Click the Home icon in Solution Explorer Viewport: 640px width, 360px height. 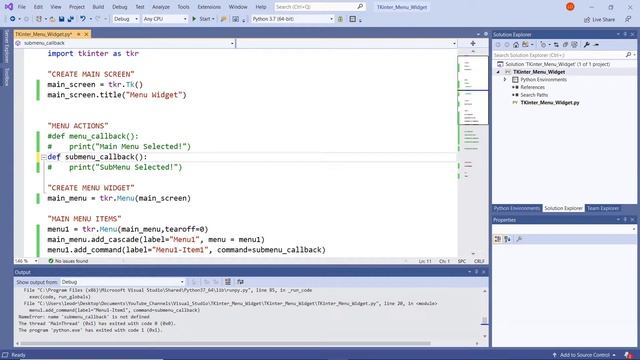point(516,44)
